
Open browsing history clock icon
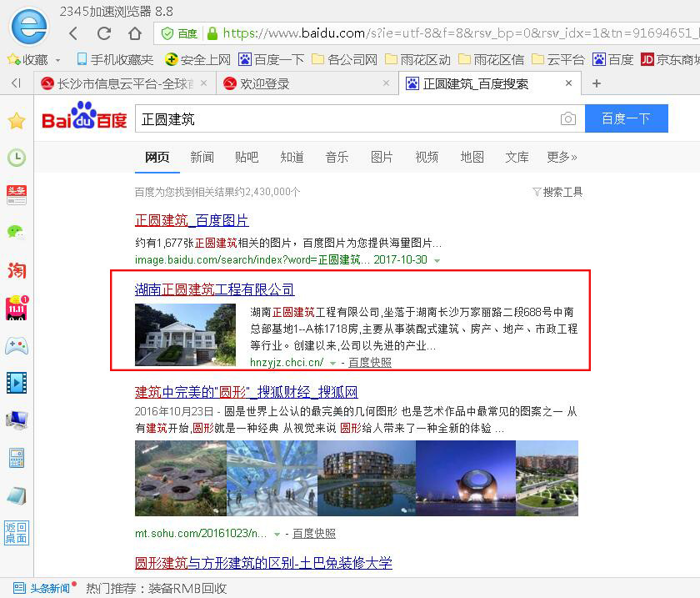(17, 158)
